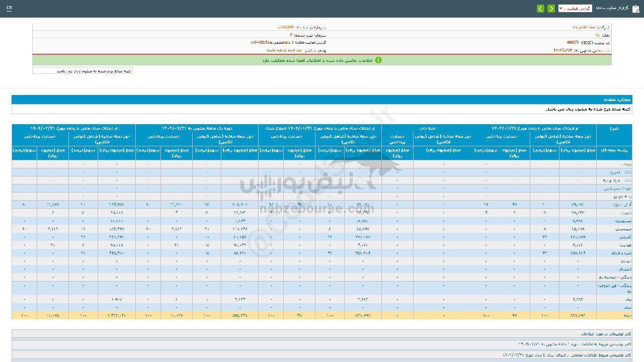
Task: Click the سایر row label
Action: (627, 307)
